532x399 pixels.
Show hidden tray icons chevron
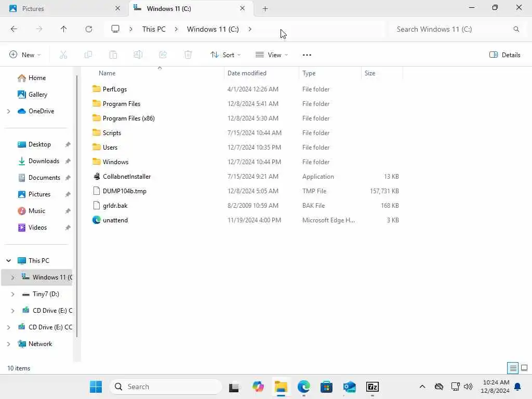[422, 387]
